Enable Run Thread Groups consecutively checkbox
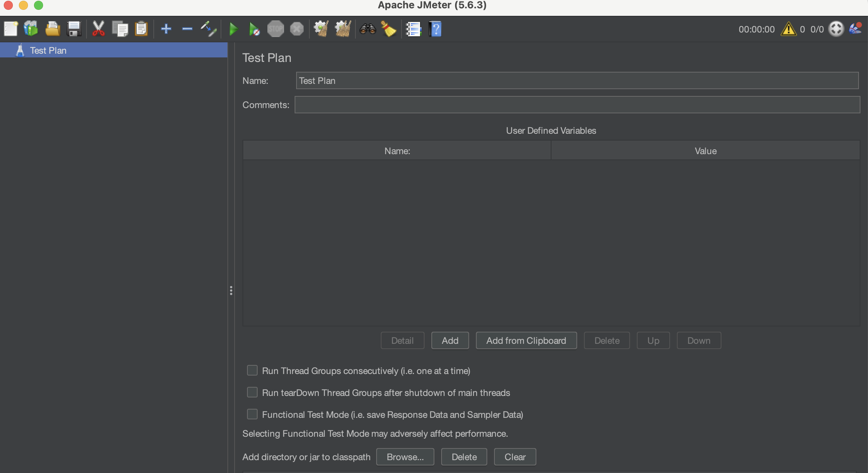 252,370
